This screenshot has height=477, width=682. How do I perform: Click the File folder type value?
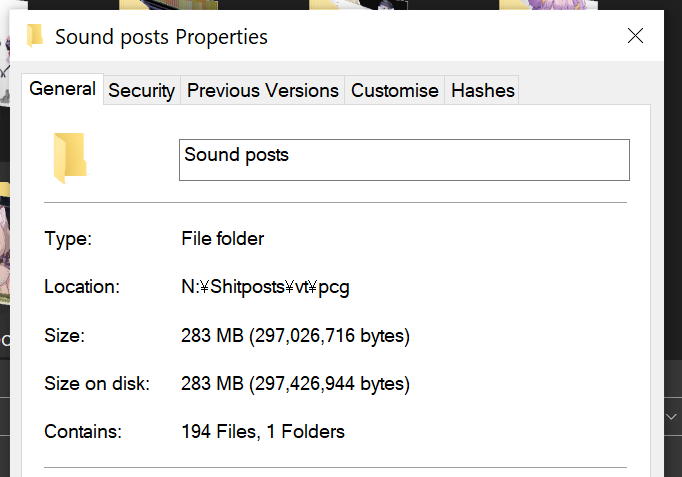click(x=223, y=239)
